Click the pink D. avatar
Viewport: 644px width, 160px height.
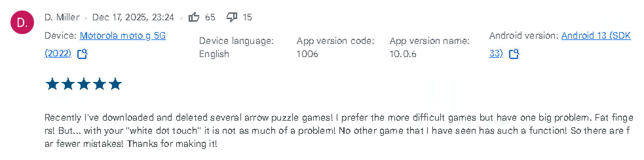(x=22, y=22)
